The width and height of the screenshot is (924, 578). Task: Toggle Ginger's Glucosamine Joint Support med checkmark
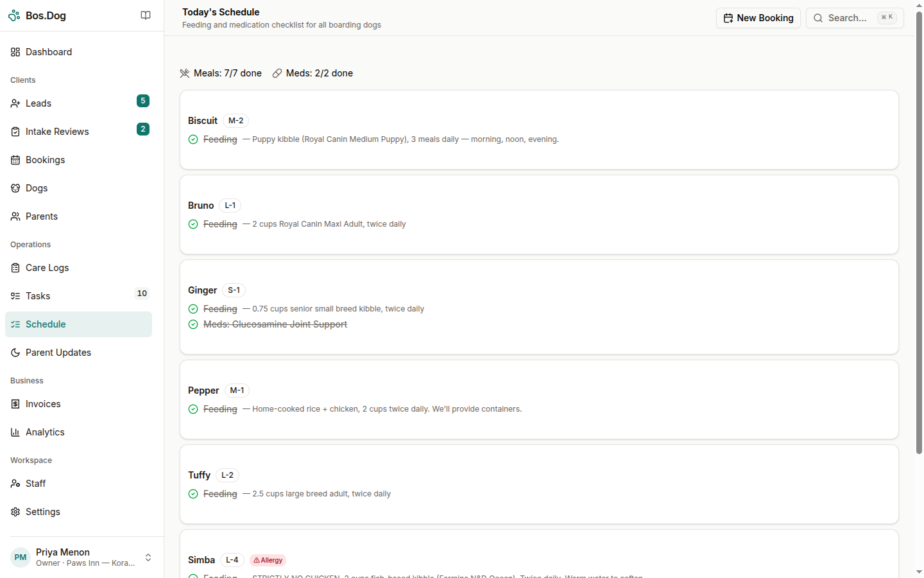[x=193, y=324]
